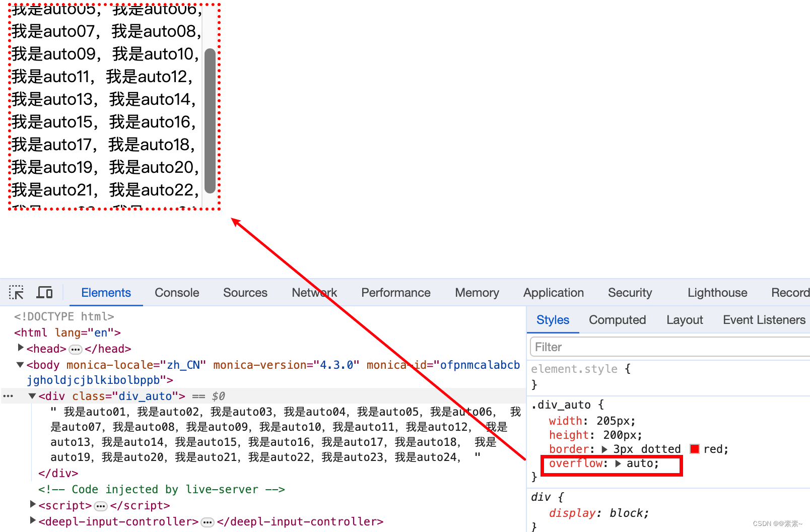Expand the border shorthand disclosure triangle
Viewport: 810px width, 532px height.
(x=604, y=449)
